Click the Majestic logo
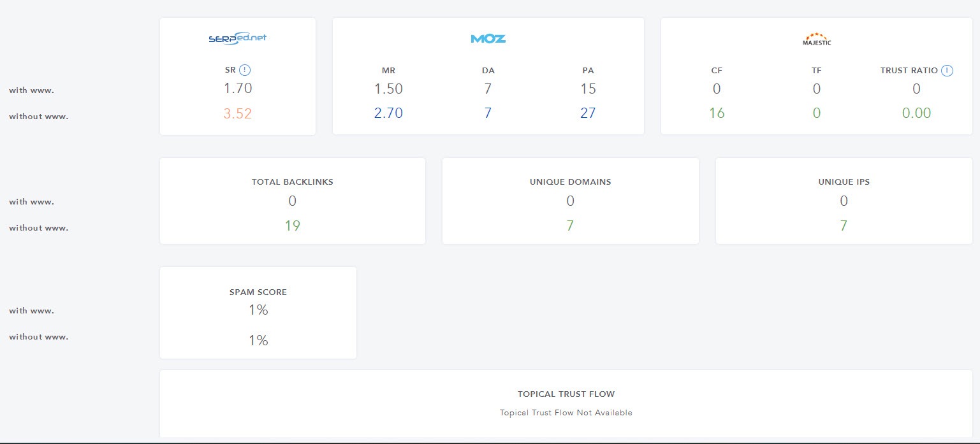This screenshot has height=444, width=980. coord(816,39)
